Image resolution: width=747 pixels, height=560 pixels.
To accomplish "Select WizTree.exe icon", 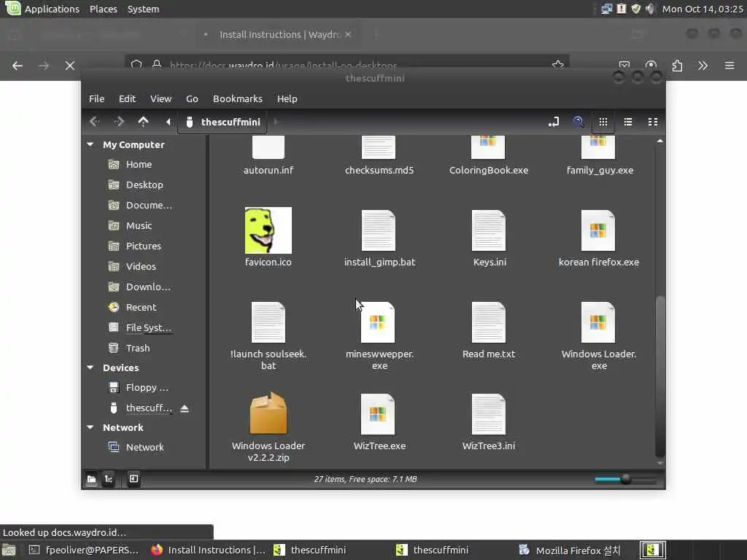I will click(379, 414).
